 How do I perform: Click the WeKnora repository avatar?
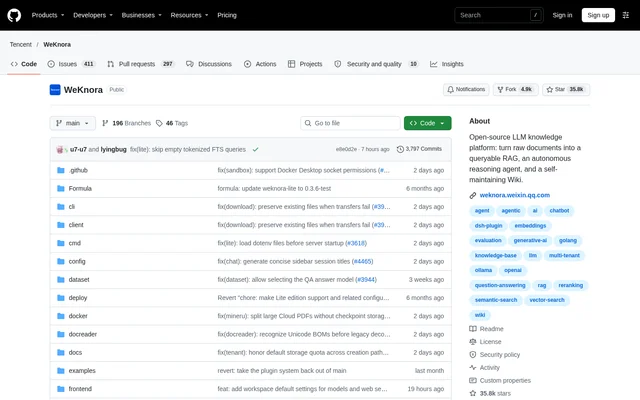[55, 90]
